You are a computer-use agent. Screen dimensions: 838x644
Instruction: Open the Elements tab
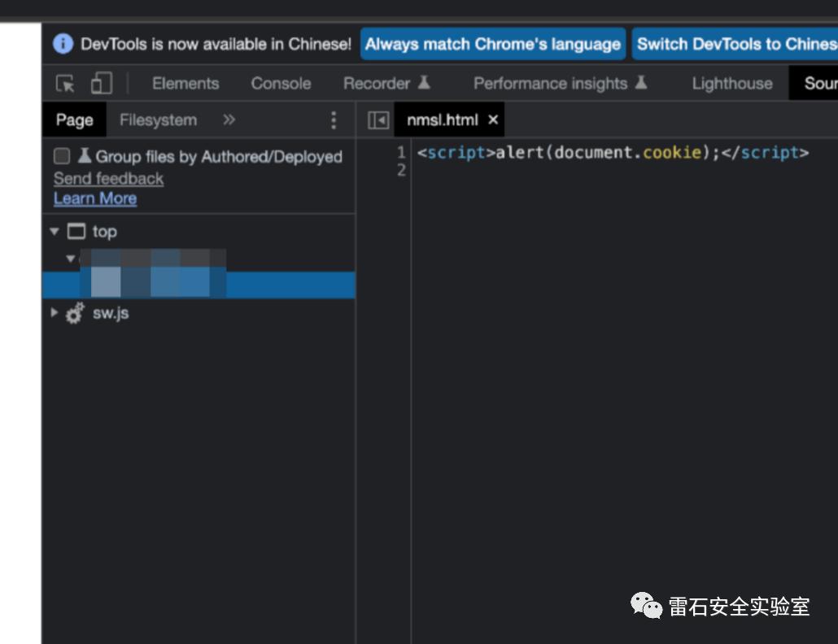[185, 83]
